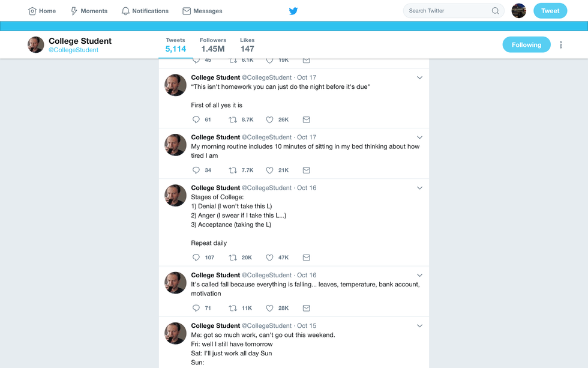This screenshot has width=588, height=368.
Task: Switch to the Followers tab
Action: coord(213,45)
